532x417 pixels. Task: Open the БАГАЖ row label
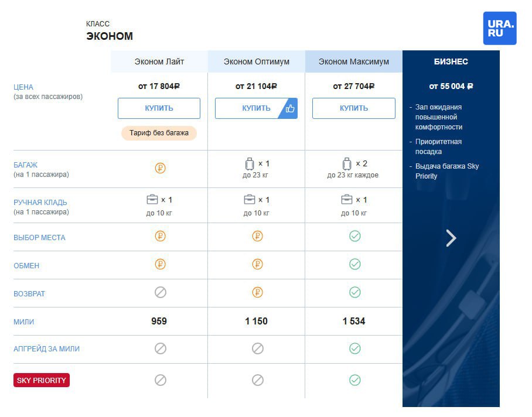(25, 165)
